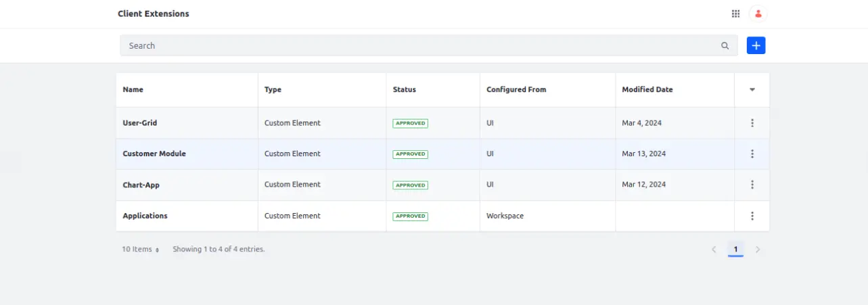Click the search magnifier icon

(x=725, y=46)
